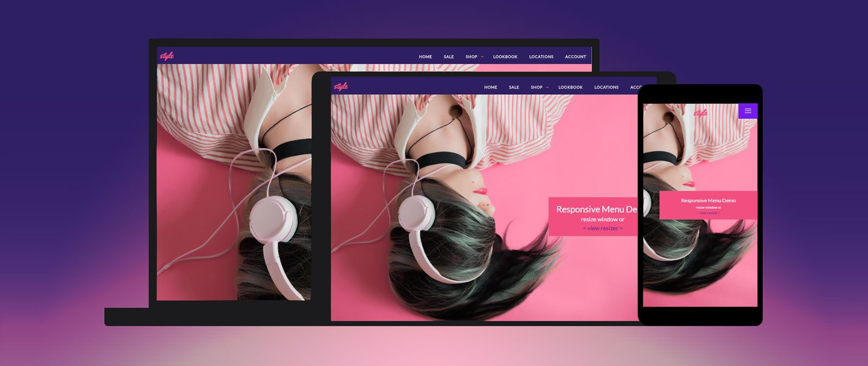This screenshot has height=366, width=868.
Task: Click the Responsive Menu Demo banner on the phone
Action: [708, 201]
